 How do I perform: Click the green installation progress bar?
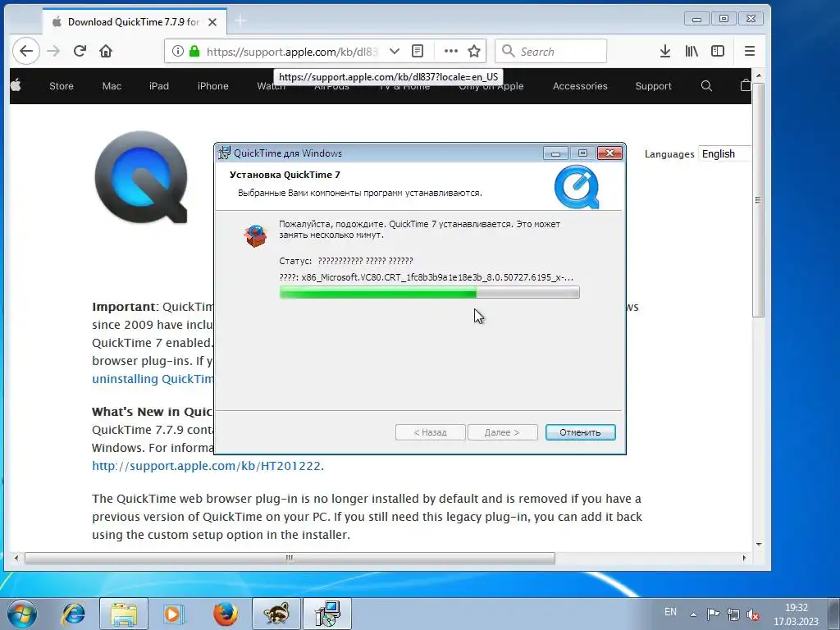click(x=429, y=292)
